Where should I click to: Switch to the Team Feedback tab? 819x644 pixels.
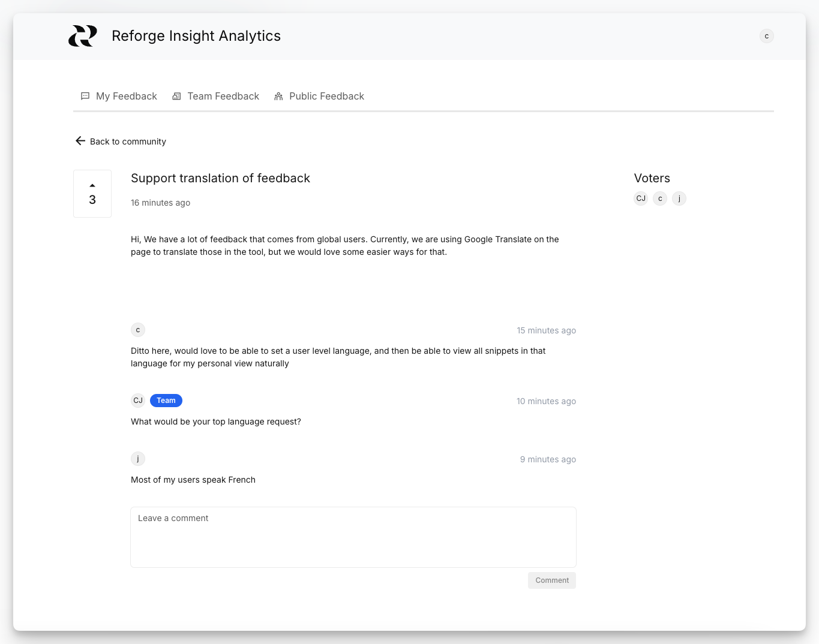(x=215, y=96)
